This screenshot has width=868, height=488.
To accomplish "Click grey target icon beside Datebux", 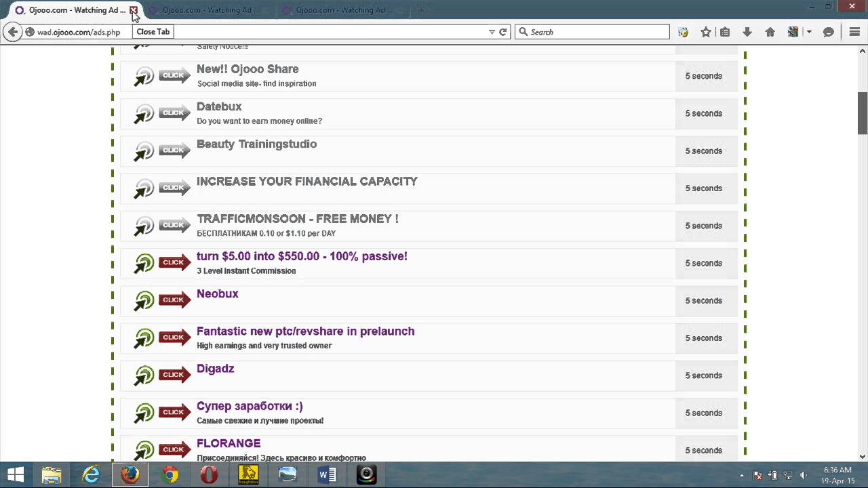I will pos(144,113).
